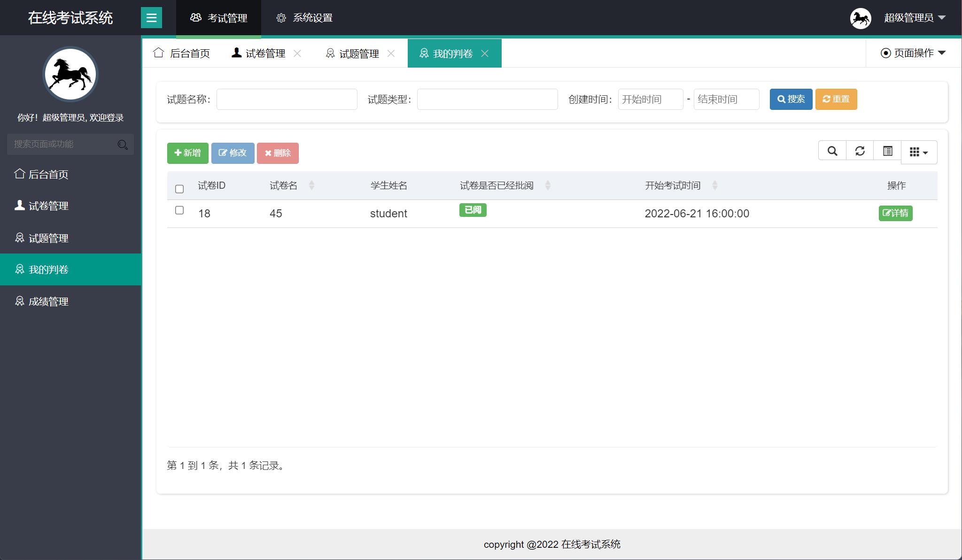Click the 搜索 search button
Screen dimensions: 962x560
791,99
